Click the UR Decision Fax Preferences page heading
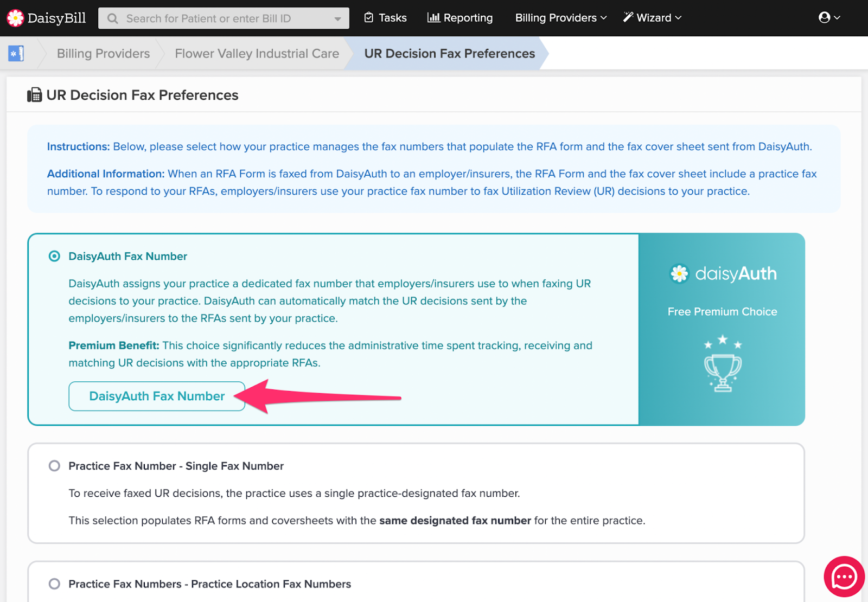 click(142, 95)
